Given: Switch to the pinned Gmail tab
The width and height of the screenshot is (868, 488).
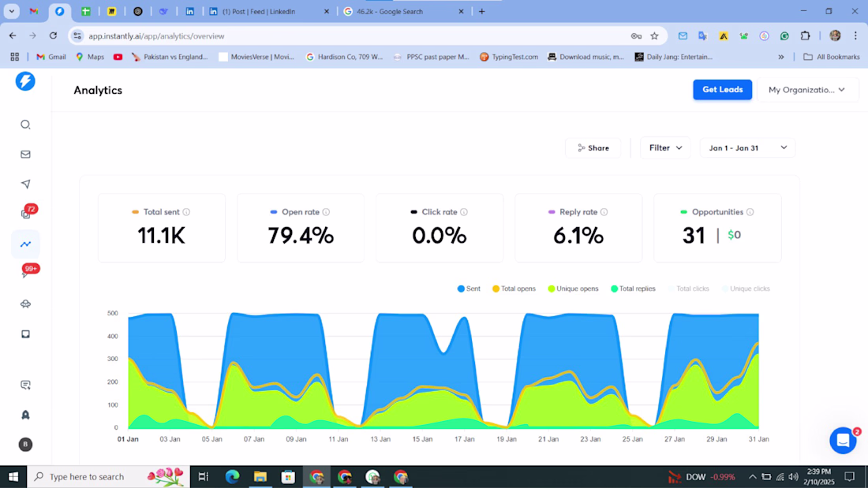Looking at the screenshot, I should [x=34, y=11].
